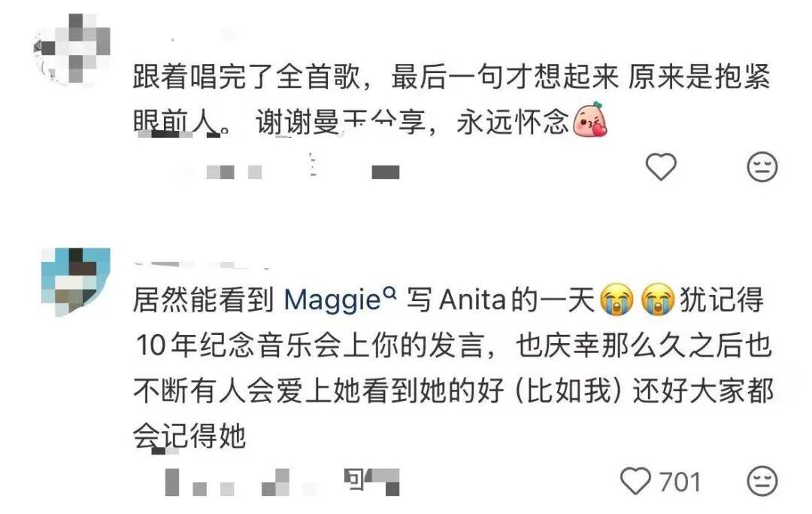Select the comment text starting 跟着唱完了全首歌

452,99
